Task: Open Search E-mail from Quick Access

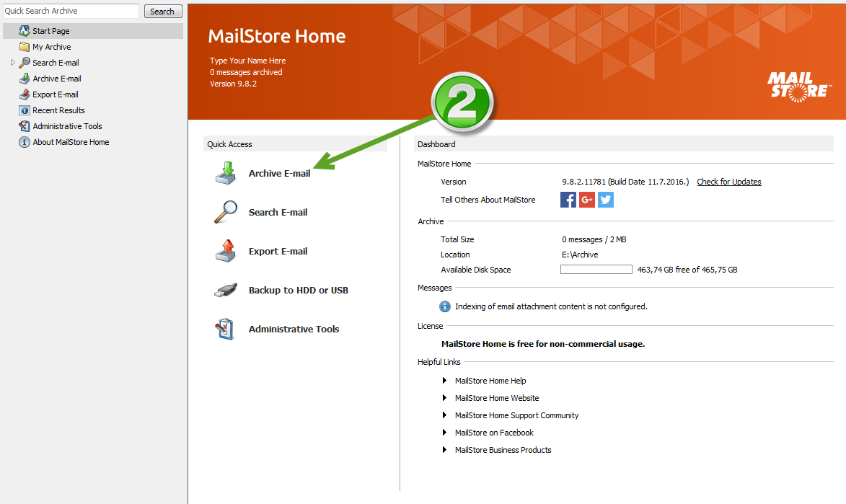Action: point(278,212)
